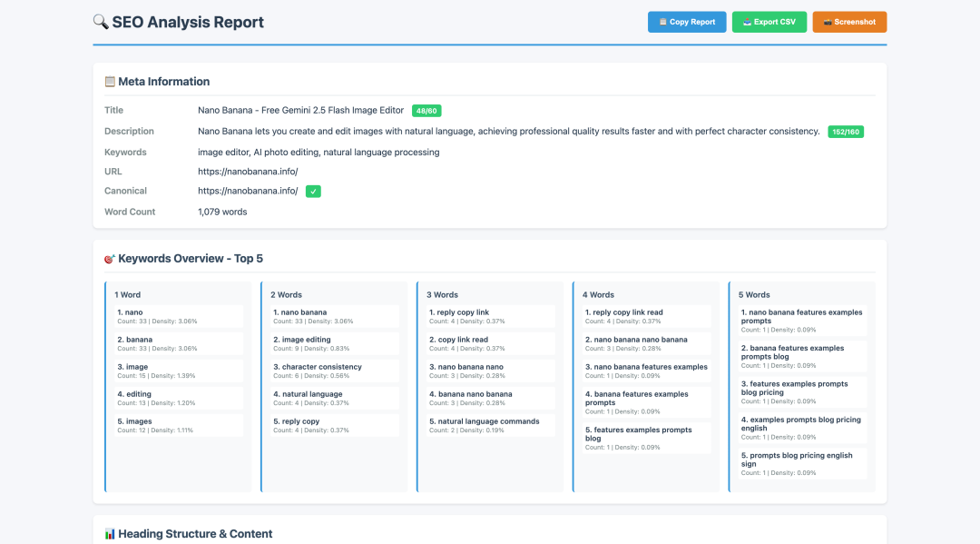The height and width of the screenshot is (544, 980).
Task: Select keyword '3. nano banana features examples'
Action: 646,371
